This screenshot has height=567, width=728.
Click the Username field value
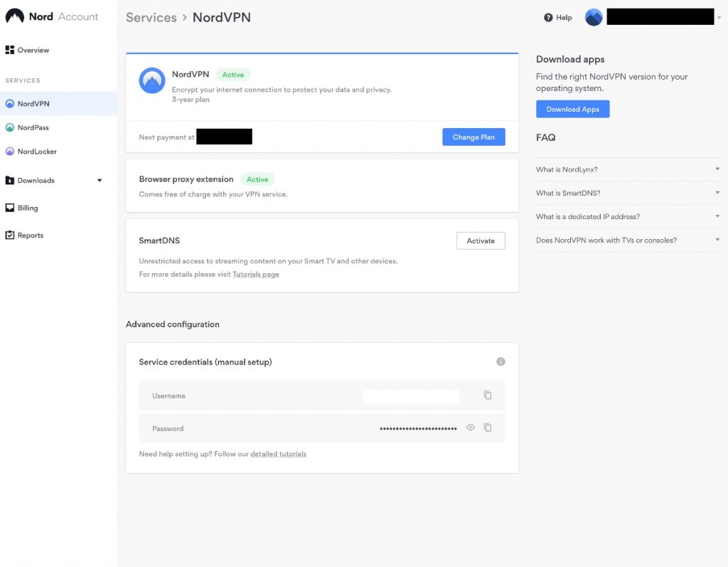[411, 396]
